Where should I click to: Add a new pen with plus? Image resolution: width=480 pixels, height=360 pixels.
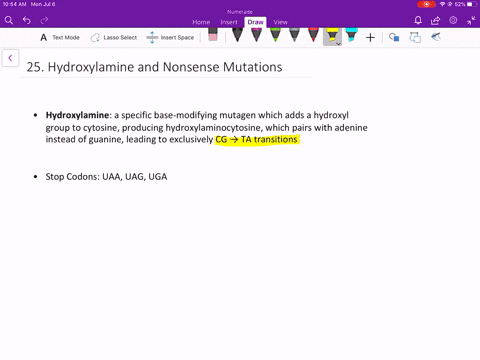point(370,38)
